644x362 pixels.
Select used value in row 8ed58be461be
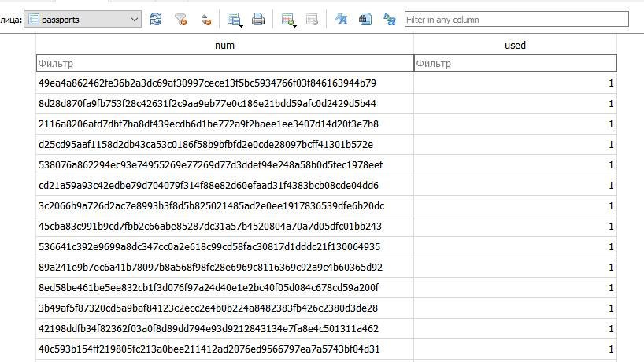coord(515,288)
